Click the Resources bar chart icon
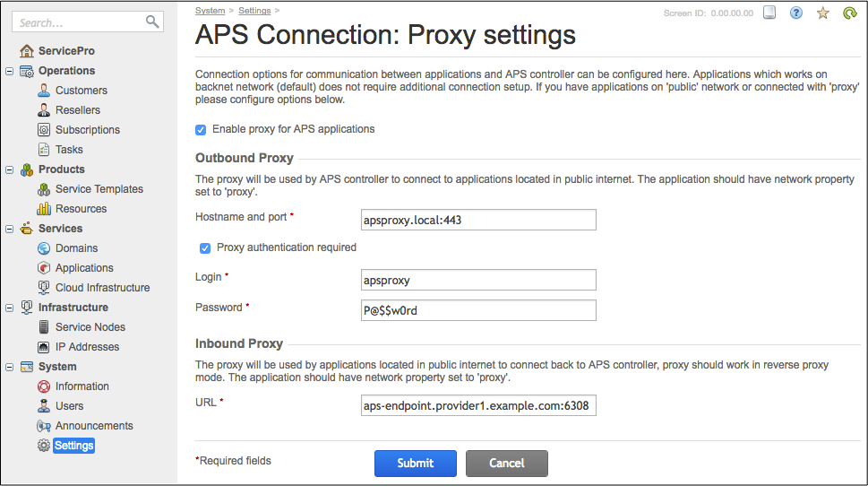The width and height of the screenshot is (868, 486). pos(44,209)
